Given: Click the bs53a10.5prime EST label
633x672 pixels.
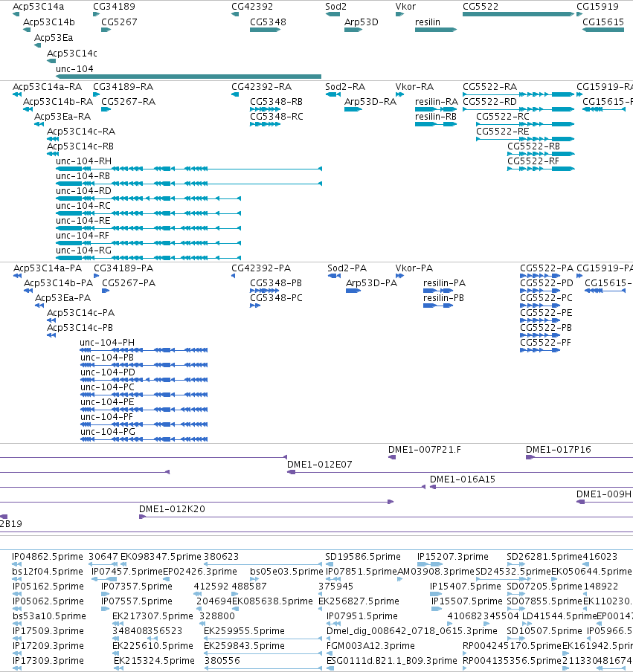Looking at the screenshot, I should (49, 616).
